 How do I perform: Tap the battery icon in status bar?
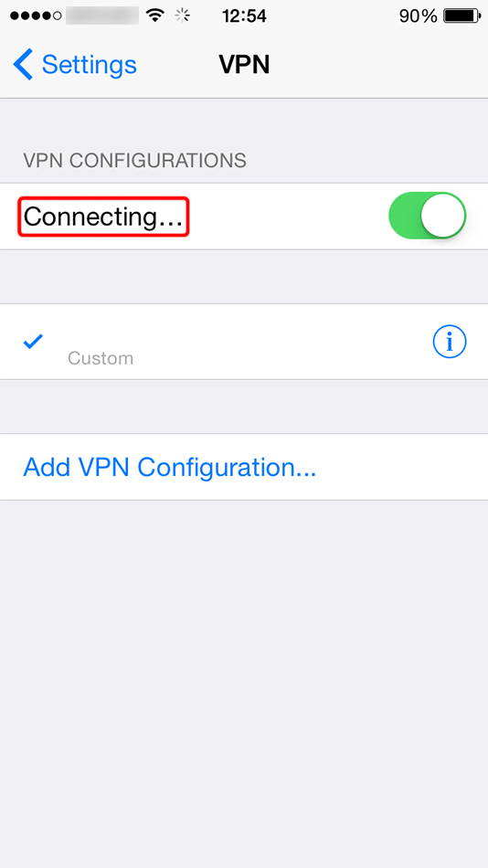click(462, 16)
